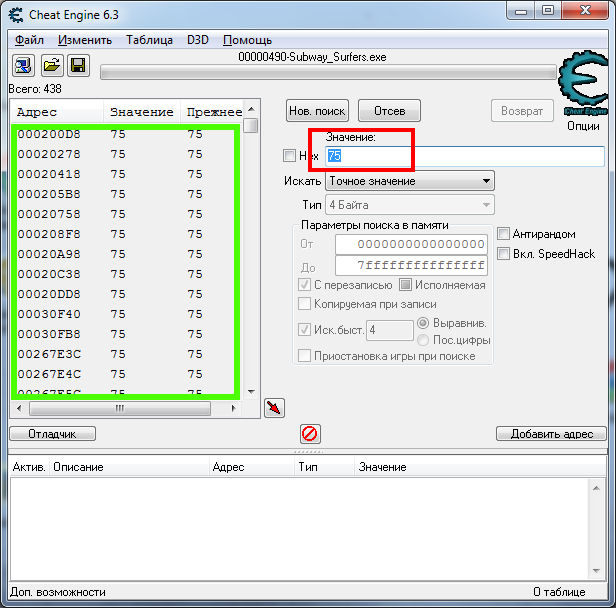
Task: Toggle the Исполняемая checkbox
Action: (x=405, y=285)
